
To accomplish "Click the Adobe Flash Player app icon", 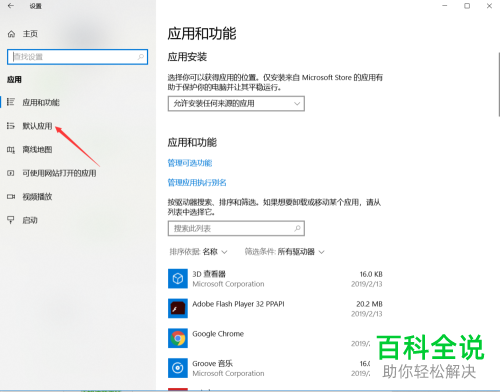I will 178,308.
